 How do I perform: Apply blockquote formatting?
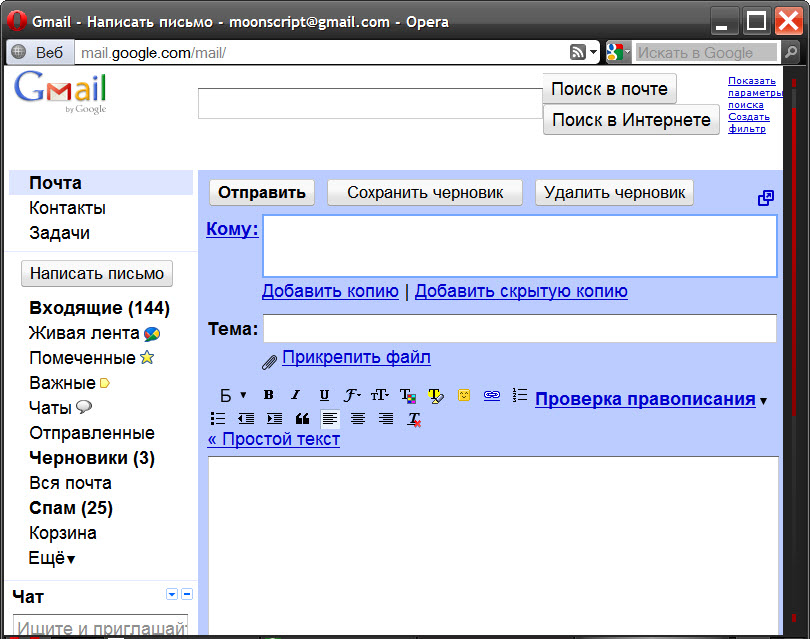point(302,418)
